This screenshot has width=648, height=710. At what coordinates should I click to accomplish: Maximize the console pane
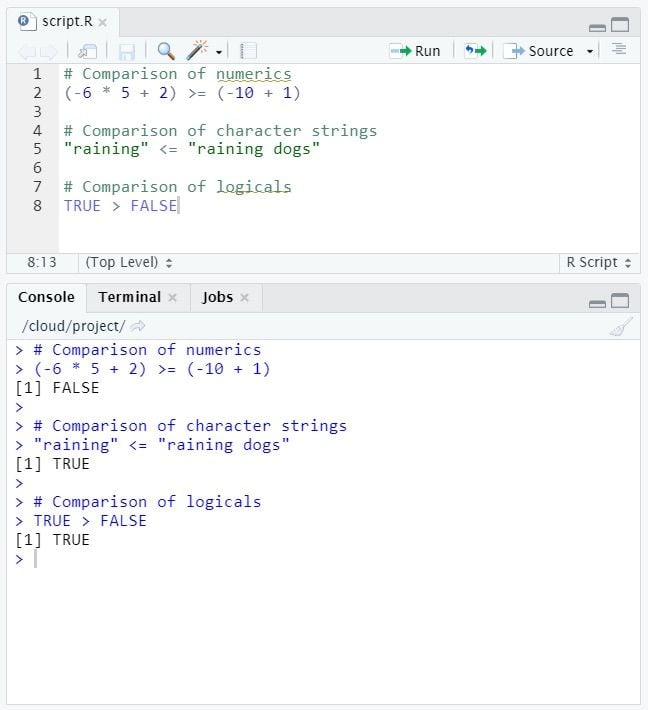click(620, 301)
